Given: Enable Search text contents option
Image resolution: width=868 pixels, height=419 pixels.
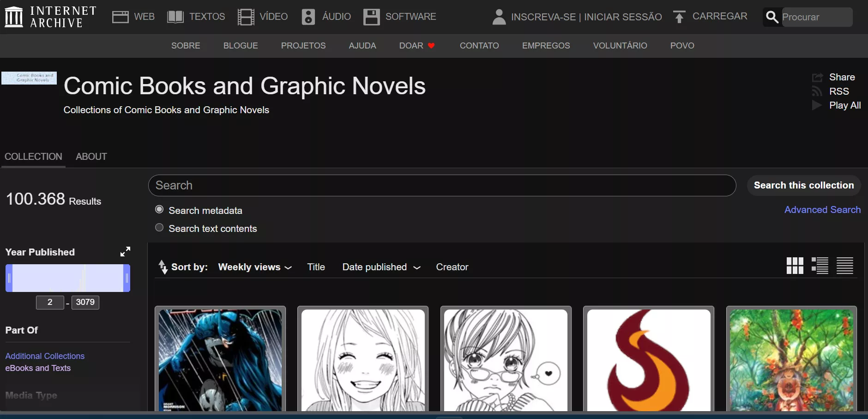Looking at the screenshot, I should (159, 227).
